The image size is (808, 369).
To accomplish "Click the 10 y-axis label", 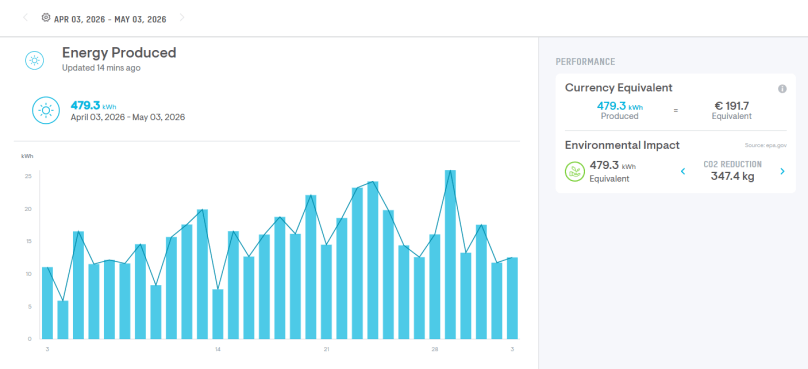I will [28, 274].
